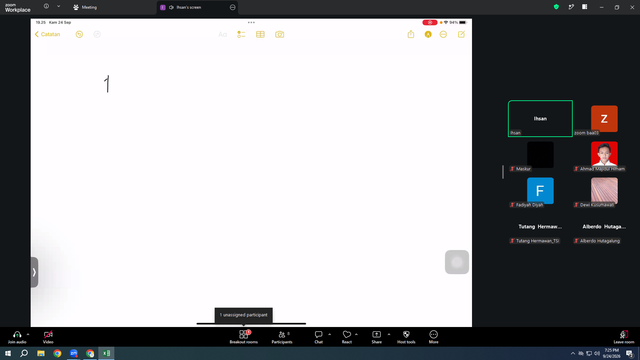The width and height of the screenshot is (640, 360).
Task: Select Ihsan video tile
Action: click(540, 118)
